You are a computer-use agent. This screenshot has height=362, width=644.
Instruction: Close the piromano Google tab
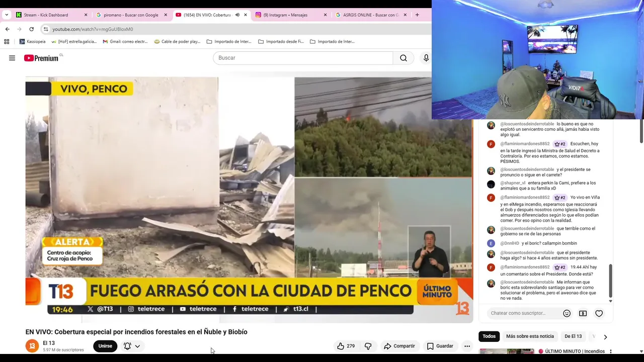(166, 15)
